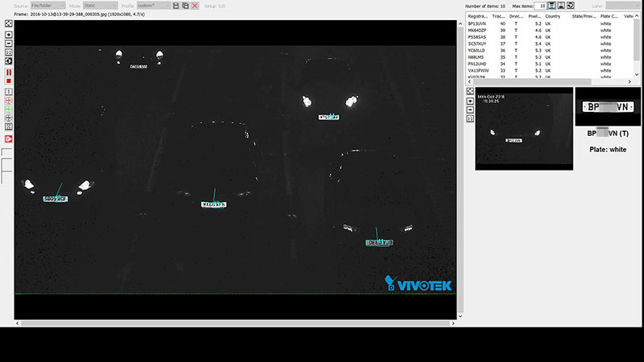Click the copy profile icon

[x=185, y=6]
